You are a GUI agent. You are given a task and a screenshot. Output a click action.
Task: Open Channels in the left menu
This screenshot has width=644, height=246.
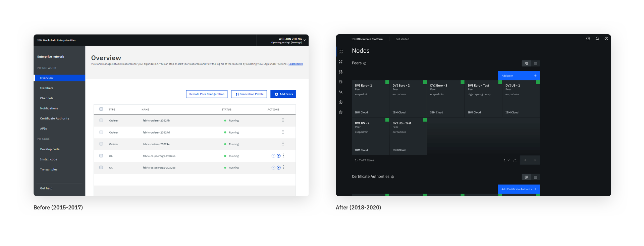pos(47,98)
